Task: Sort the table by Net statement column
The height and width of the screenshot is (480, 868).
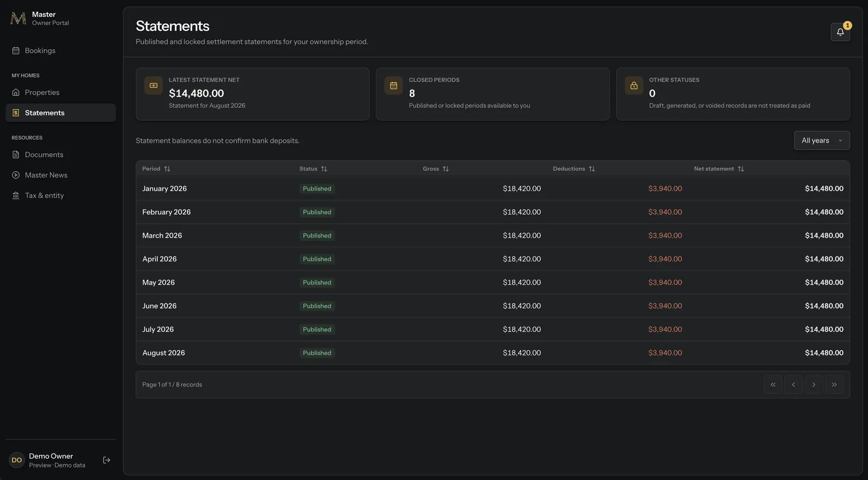Action: click(x=719, y=169)
